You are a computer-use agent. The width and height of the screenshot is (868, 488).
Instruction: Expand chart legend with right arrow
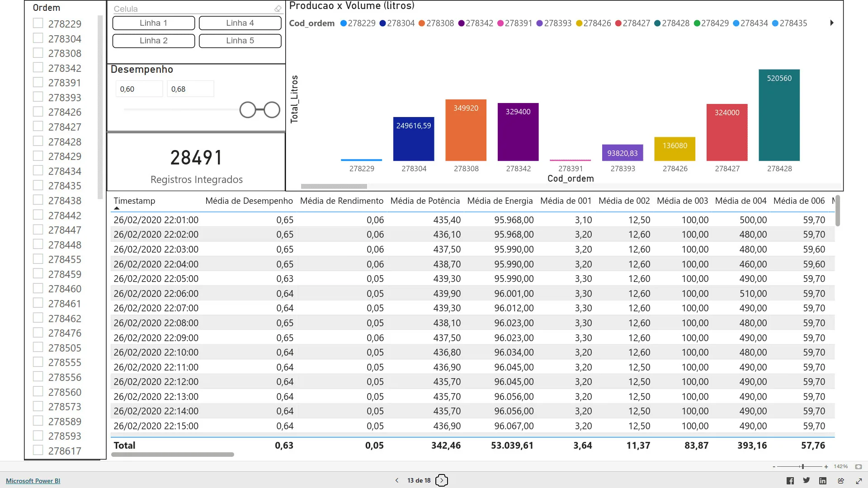[x=831, y=23]
